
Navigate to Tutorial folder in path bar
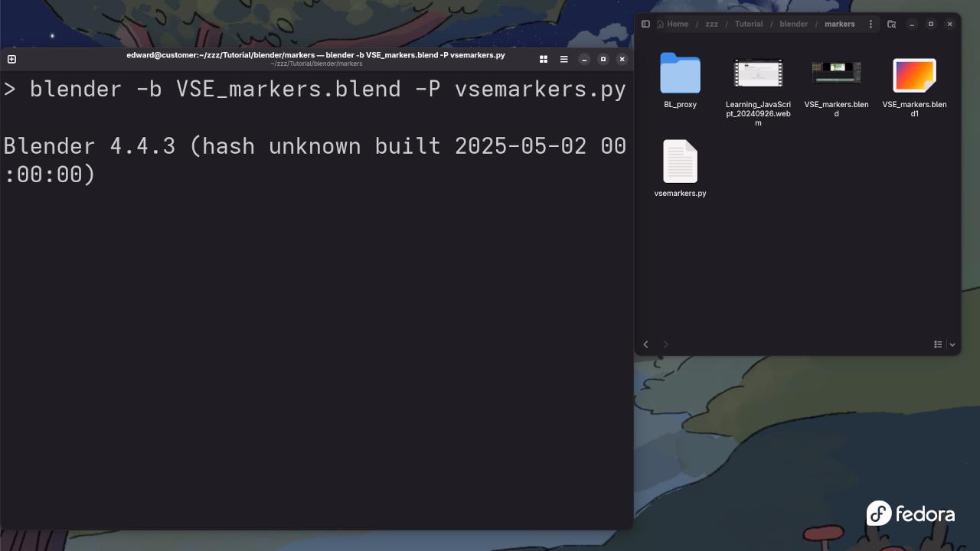(749, 24)
